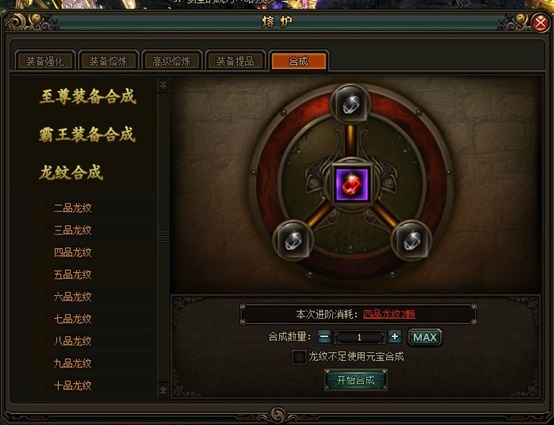The image size is (554, 425).
Task: Expand the 霸王装备合成 category
Action: coord(87,135)
